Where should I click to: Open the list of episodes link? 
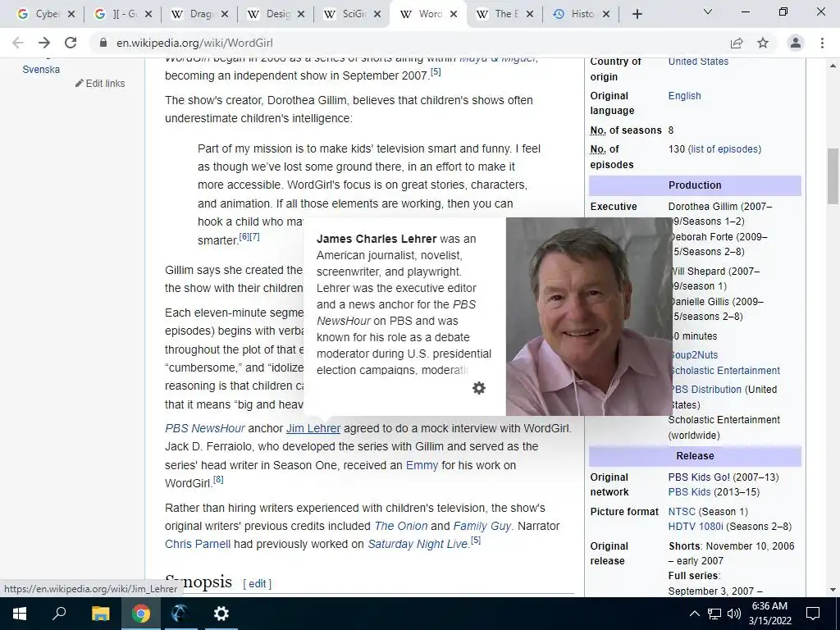[724, 149]
